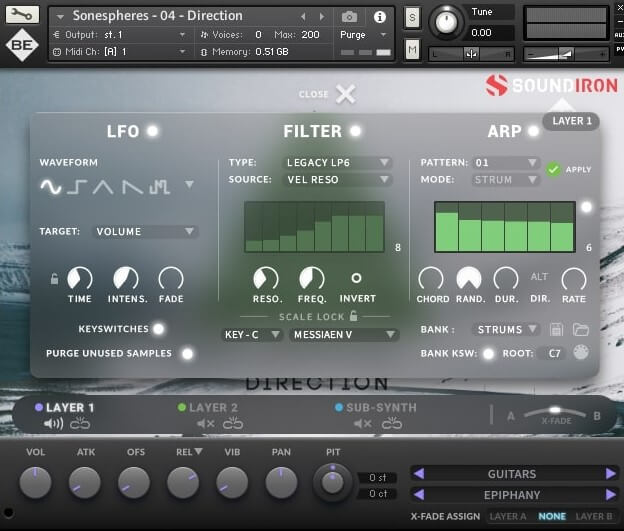
Task: Click the Root C7 value field
Action: 554,353
